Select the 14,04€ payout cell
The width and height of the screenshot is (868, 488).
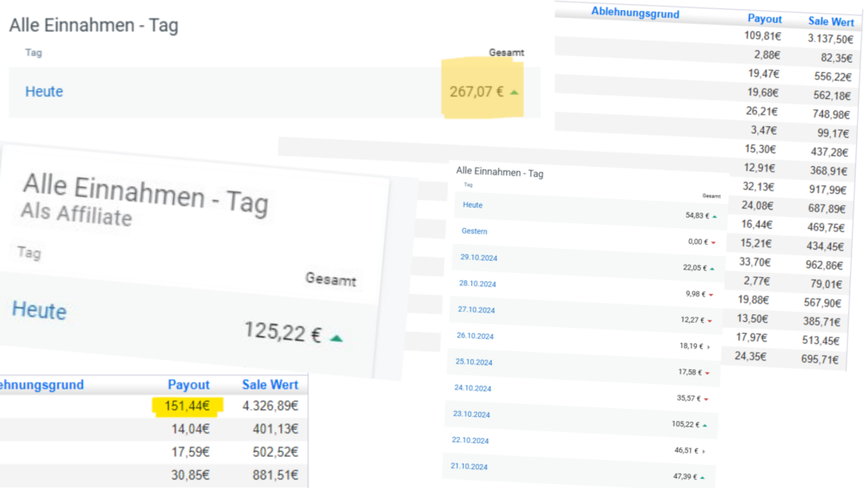tap(191, 429)
